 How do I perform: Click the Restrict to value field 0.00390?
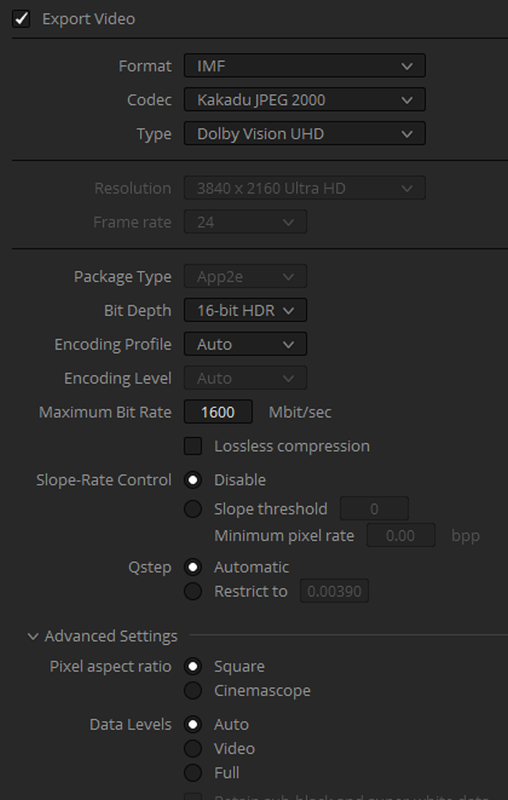334,591
